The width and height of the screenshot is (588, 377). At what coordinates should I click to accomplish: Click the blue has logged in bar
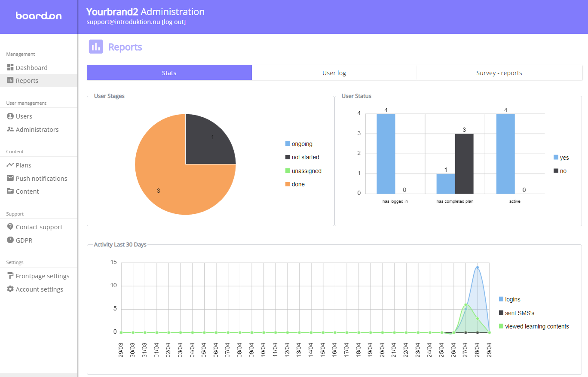click(386, 154)
